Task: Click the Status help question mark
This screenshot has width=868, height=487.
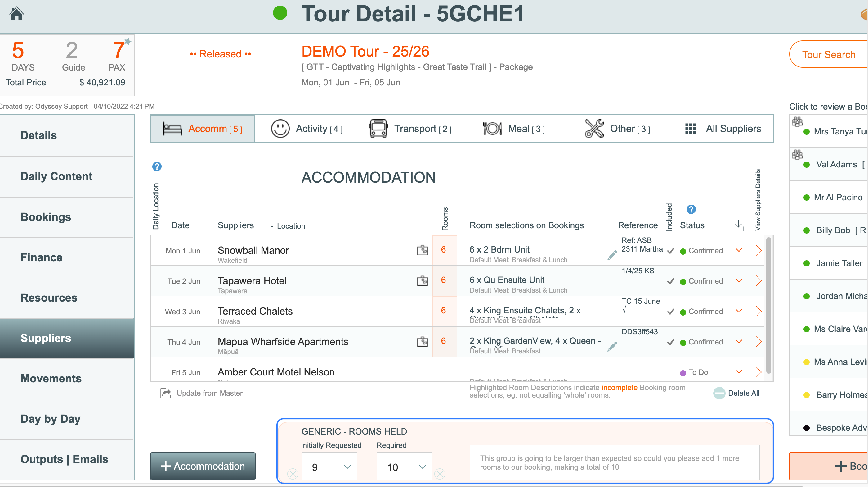Action: (x=691, y=209)
